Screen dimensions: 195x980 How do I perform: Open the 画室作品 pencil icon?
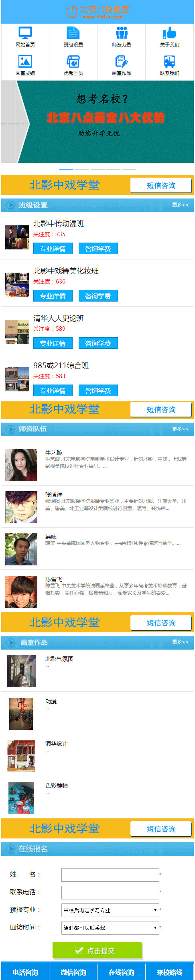[x=122, y=61]
